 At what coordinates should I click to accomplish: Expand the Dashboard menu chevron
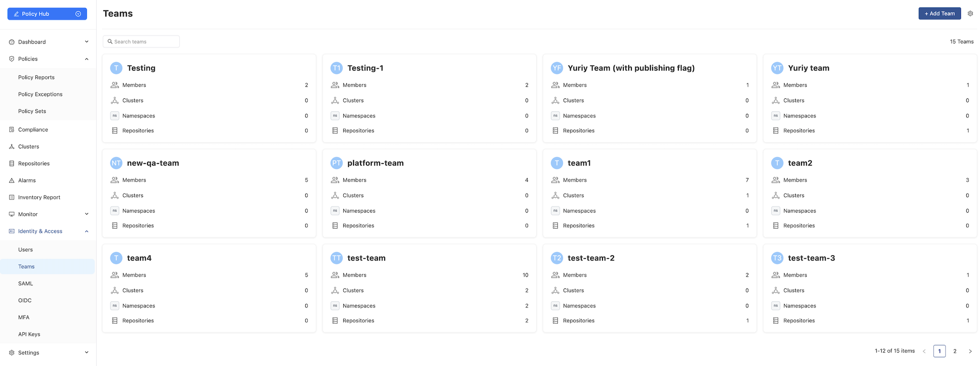click(86, 42)
